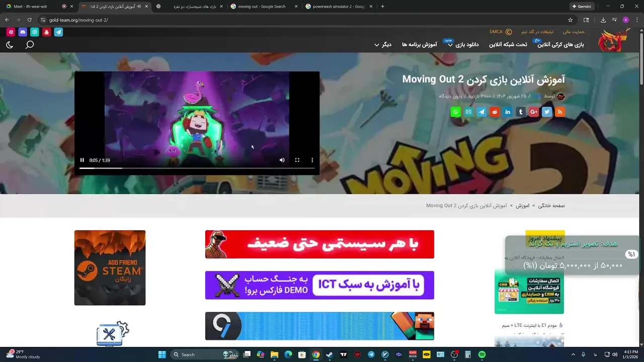Go back to previous page

(7, 20)
